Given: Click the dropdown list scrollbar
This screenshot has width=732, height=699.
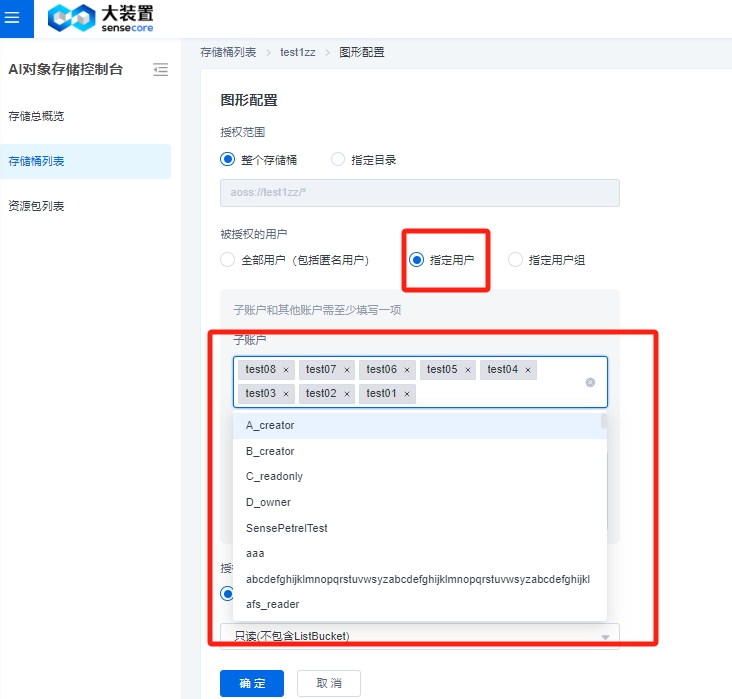Looking at the screenshot, I should click(x=603, y=422).
